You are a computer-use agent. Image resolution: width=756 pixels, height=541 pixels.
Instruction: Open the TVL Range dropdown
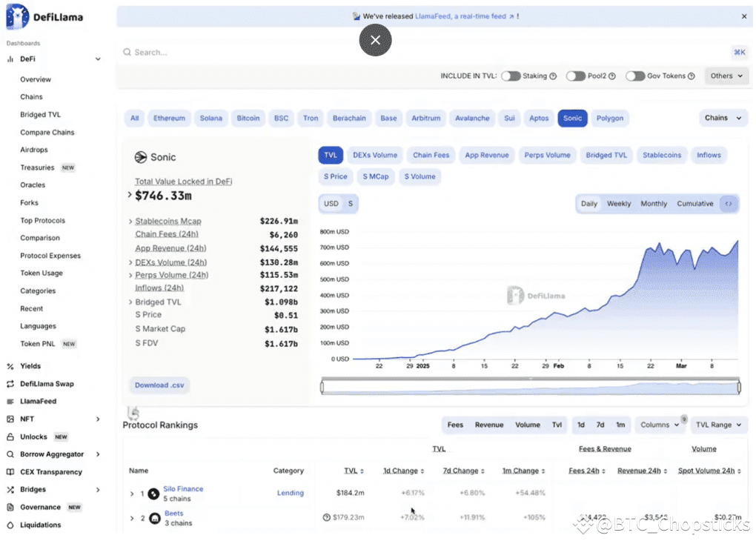[718, 425]
